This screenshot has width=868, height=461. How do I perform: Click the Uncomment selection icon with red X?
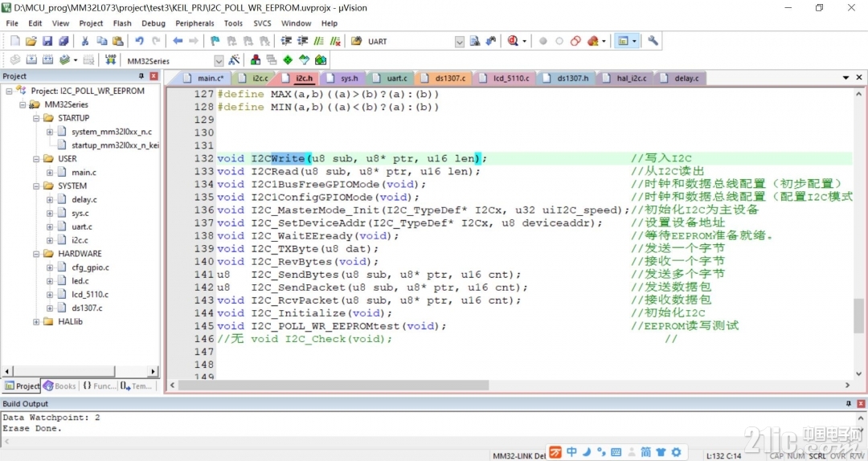[x=335, y=41]
